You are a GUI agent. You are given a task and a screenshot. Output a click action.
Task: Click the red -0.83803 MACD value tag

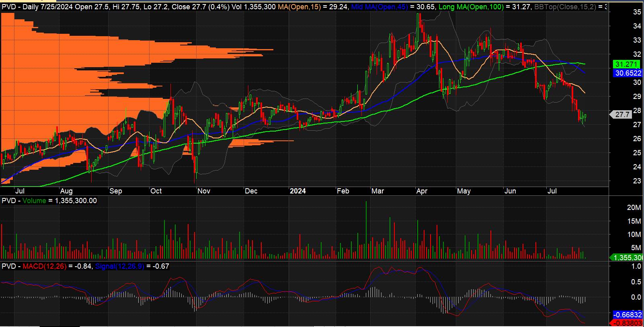pos(628,323)
